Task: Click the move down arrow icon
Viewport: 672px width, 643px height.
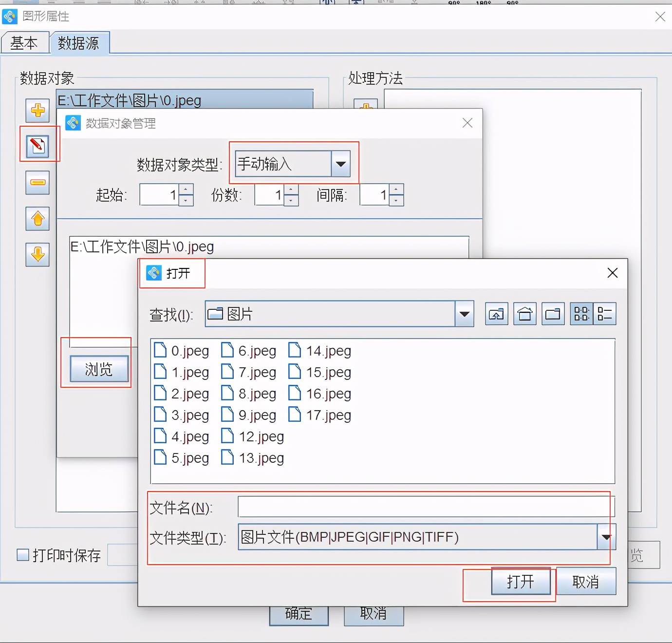Action: point(37,254)
